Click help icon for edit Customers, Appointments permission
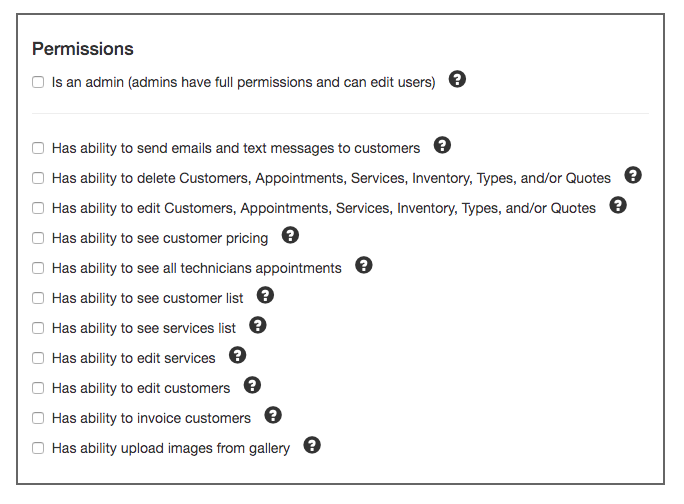684x504 pixels. click(618, 205)
